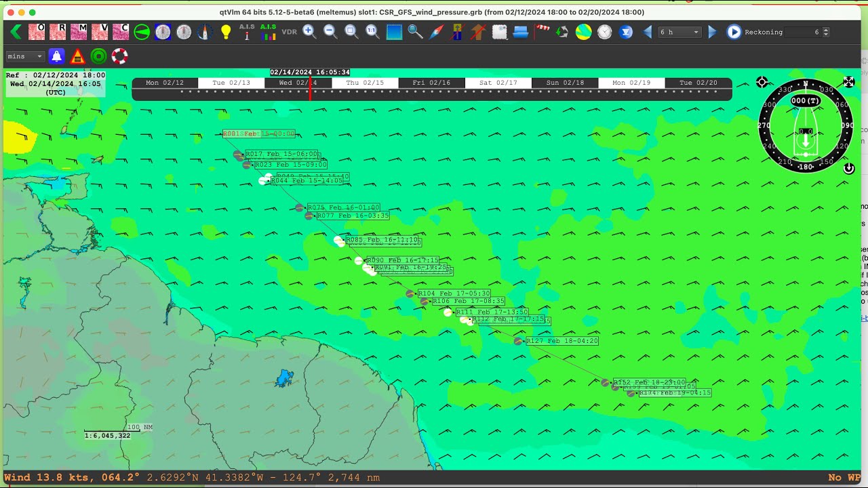Step forward in time with right arrow
This screenshot has height=488, width=868.
[712, 32]
